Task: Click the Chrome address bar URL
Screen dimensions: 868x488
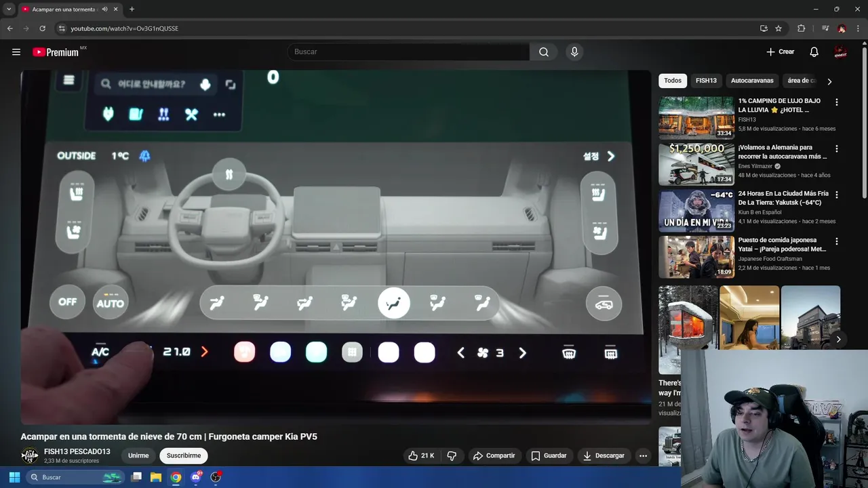Action: [125, 28]
